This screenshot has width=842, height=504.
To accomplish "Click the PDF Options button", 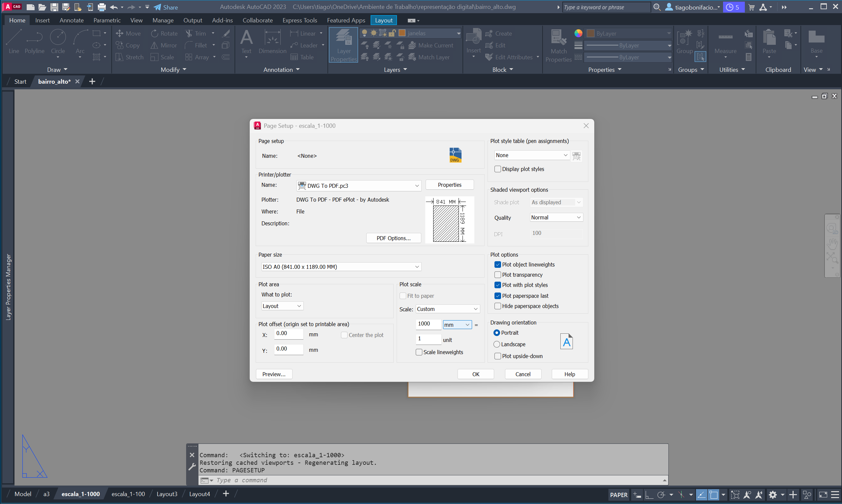I will point(393,238).
